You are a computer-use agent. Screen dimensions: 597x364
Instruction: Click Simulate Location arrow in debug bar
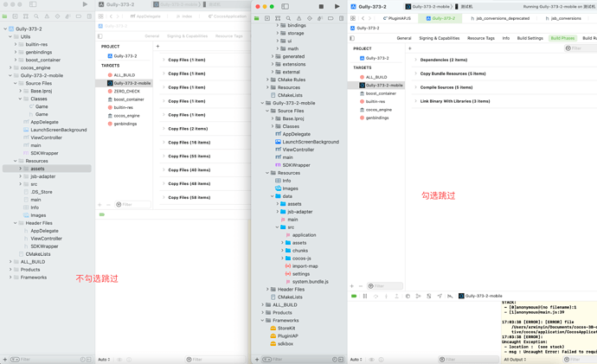tap(440, 296)
